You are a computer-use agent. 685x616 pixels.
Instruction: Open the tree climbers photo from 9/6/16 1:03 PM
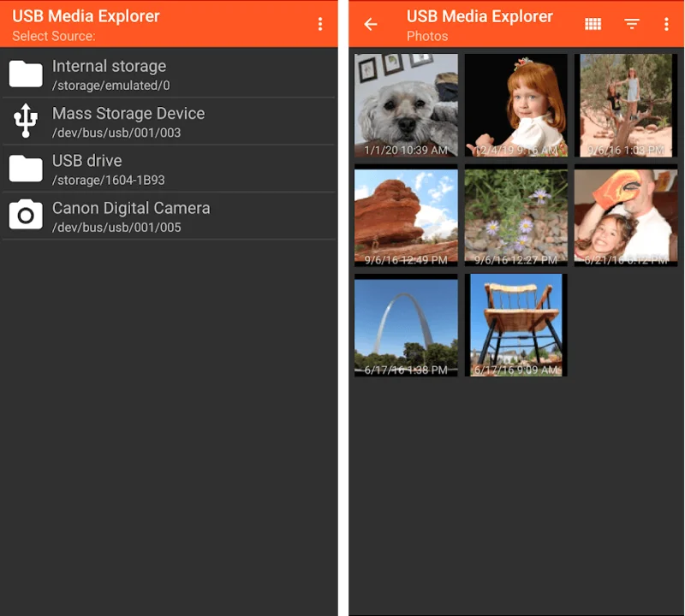point(626,105)
